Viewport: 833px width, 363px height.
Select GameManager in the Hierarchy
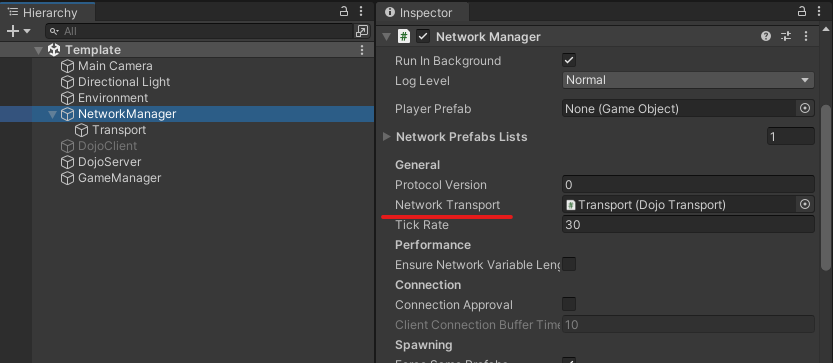120,178
